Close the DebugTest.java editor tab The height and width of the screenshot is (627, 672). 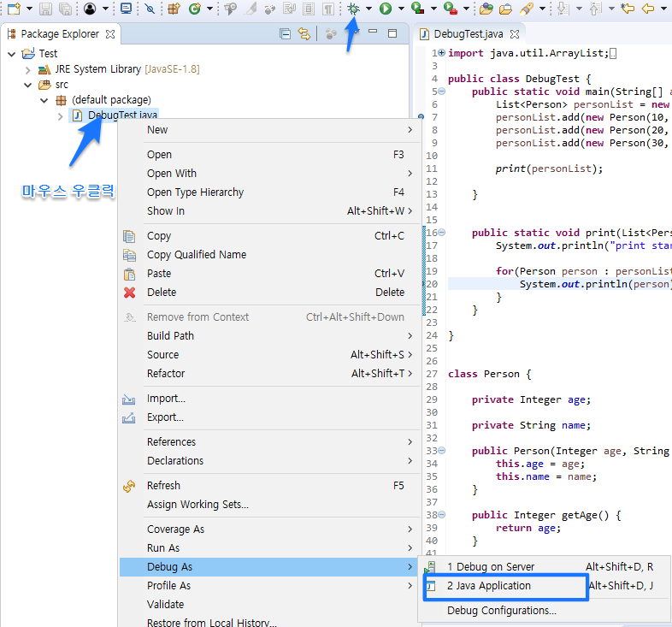tap(515, 34)
